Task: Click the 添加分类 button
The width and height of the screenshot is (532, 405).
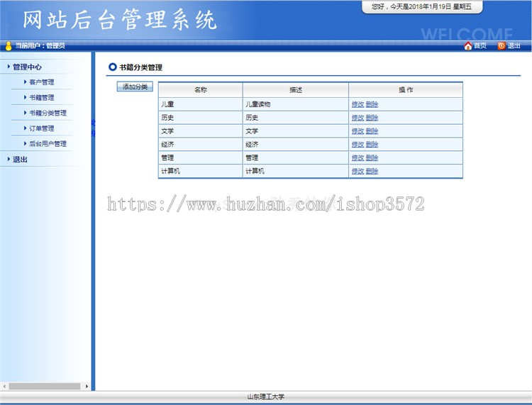Action: click(135, 87)
